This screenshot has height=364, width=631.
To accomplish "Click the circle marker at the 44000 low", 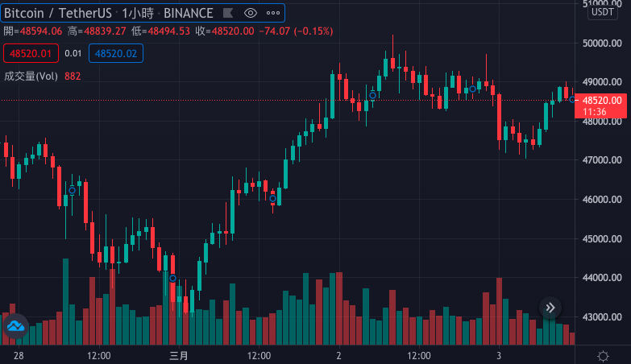I will tap(172, 279).
